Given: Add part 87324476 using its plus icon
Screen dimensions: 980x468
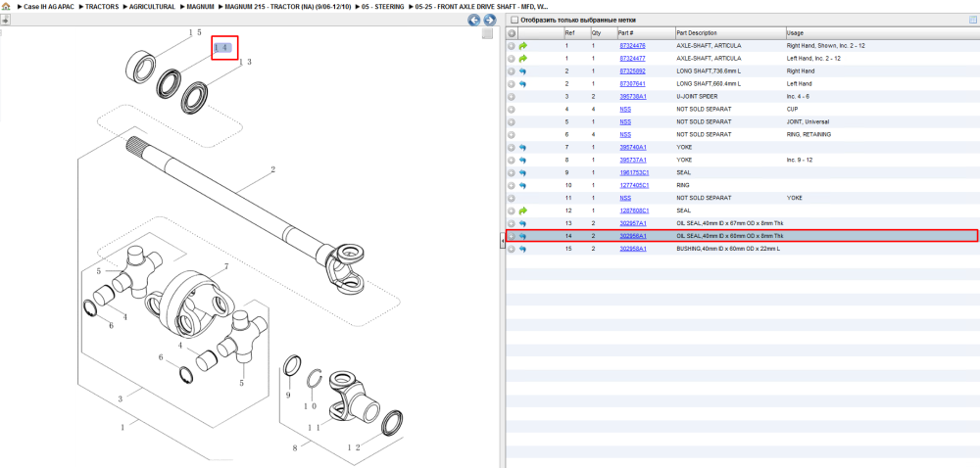Looking at the screenshot, I should pyautogui.click(x=512, y=46).
